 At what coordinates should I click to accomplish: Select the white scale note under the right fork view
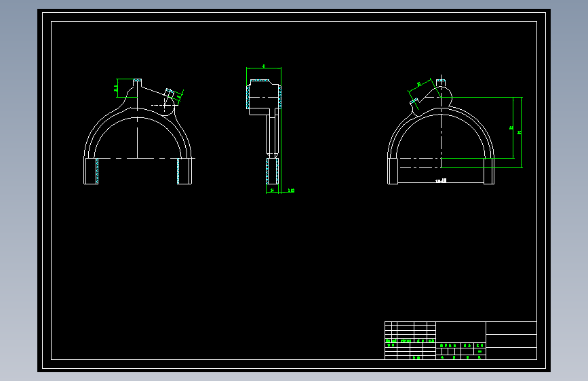[x=441, y=181]
